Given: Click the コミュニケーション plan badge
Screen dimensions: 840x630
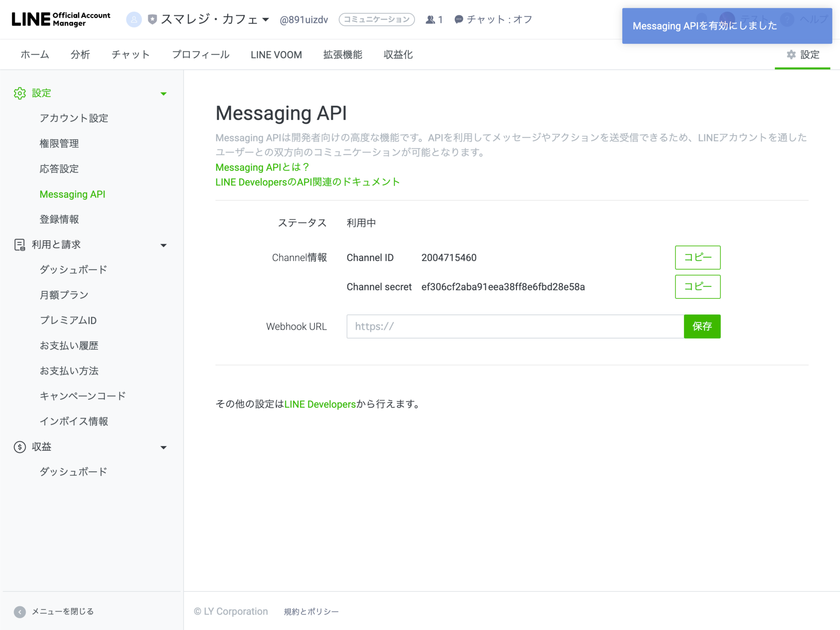Looking at the screenshot, I should click(x=377, y=19).
